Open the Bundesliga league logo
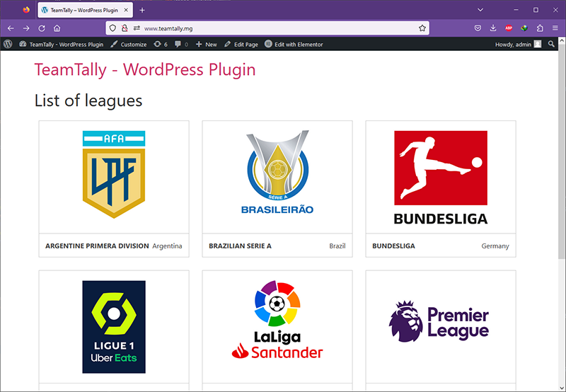566x392 pixels. pyautogui.click(x=441, y=178)
